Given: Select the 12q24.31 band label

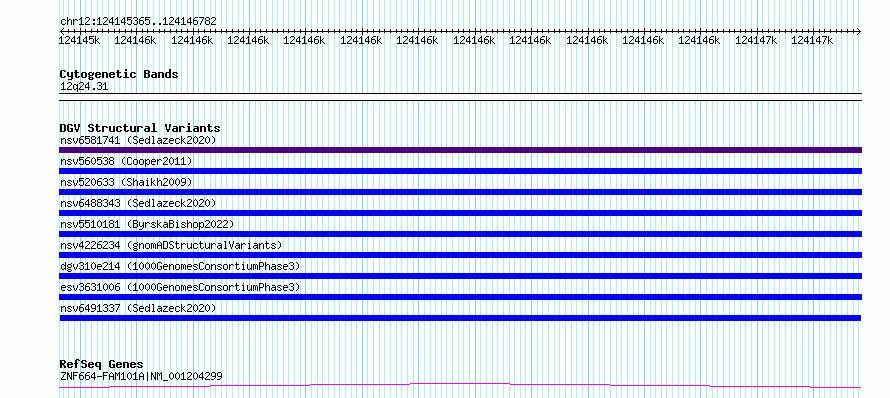Looking at the screenshot, I should point(84,87).
